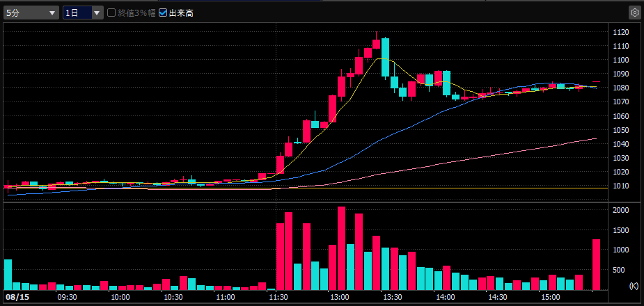Open the 5分 interval dropdown
This screenshot has width=644, height=306.
point(31,13)
